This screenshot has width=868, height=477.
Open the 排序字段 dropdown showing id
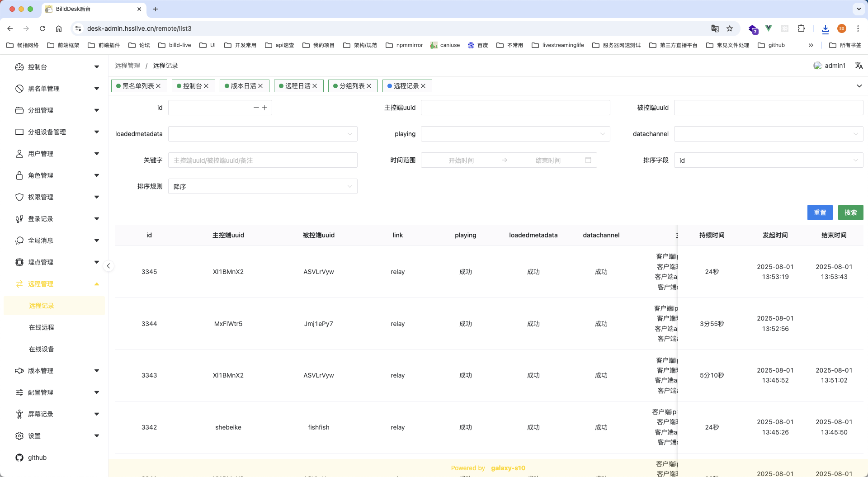click(769, 160)
